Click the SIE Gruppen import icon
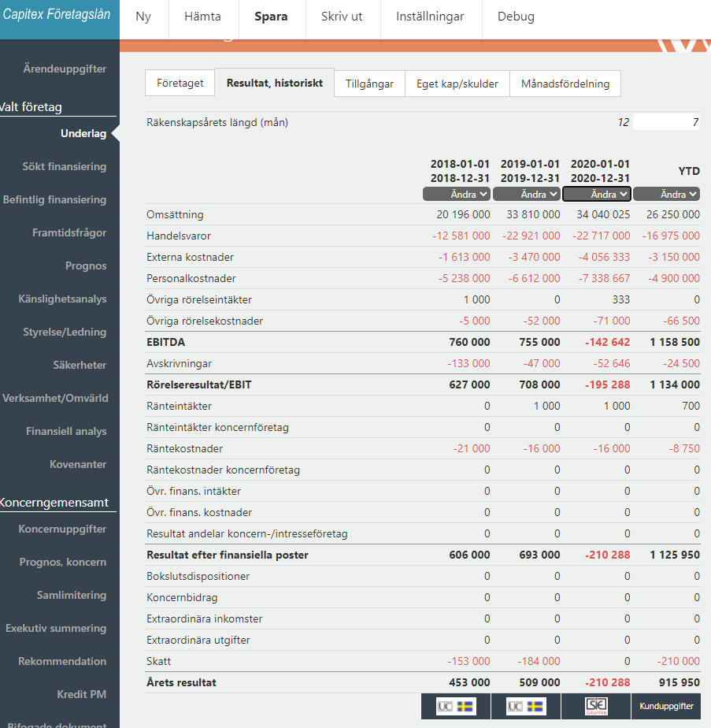 [596, 706]
